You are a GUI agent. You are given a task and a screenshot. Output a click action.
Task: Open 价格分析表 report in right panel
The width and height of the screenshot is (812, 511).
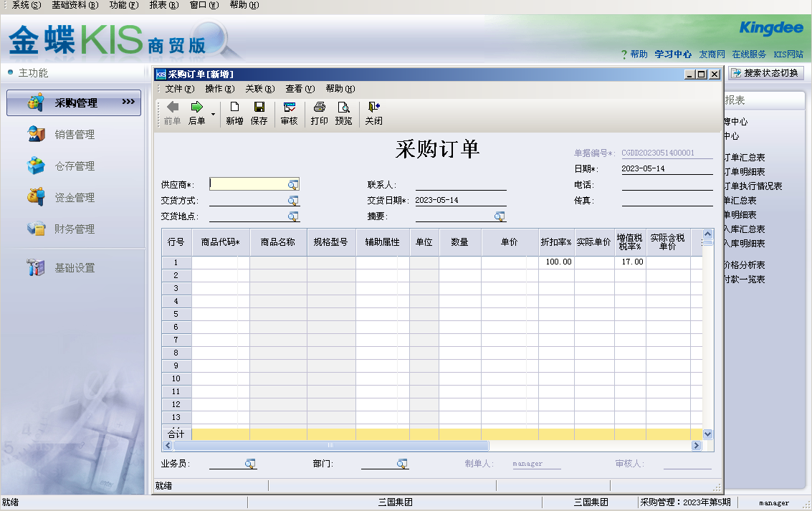(745, 264)
